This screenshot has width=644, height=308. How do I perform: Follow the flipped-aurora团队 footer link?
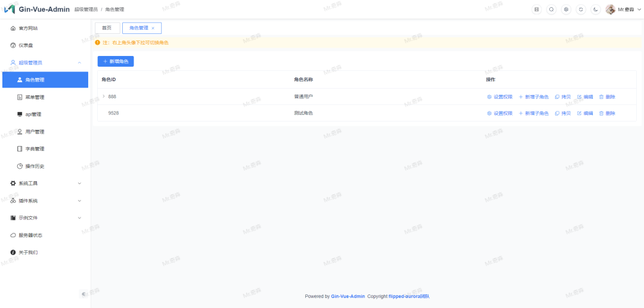408,296
